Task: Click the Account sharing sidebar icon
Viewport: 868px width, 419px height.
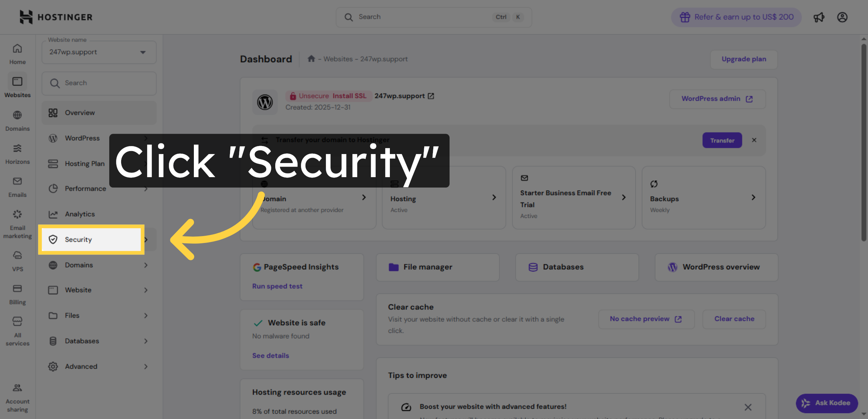Action: pyautogui.click(x=17, y=388)
